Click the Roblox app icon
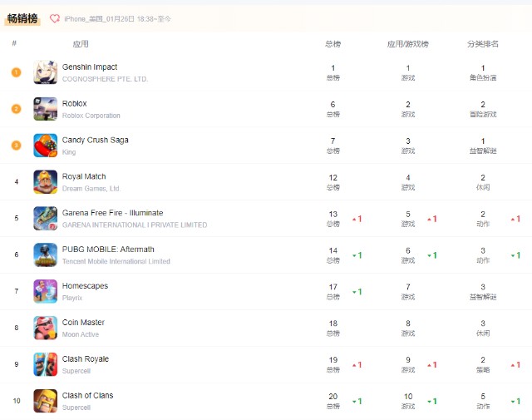The width and height of the screenshot is (532, 420). tap(45, 109)
